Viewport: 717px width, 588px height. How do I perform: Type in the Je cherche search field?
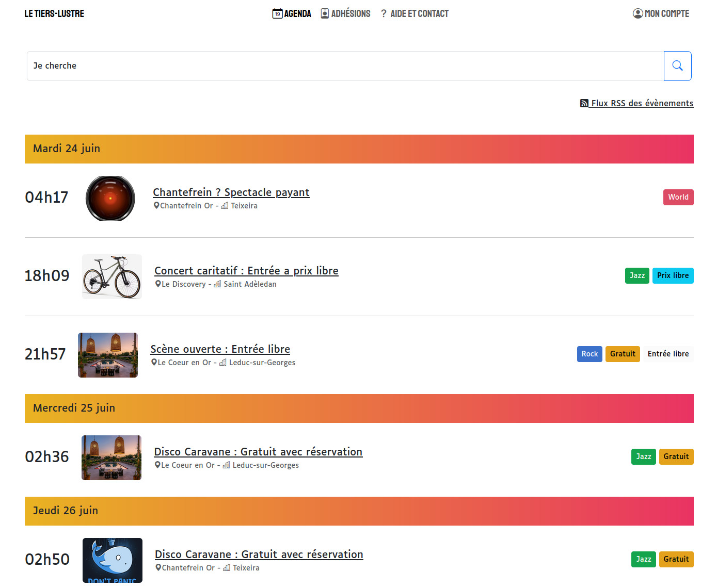345,66
